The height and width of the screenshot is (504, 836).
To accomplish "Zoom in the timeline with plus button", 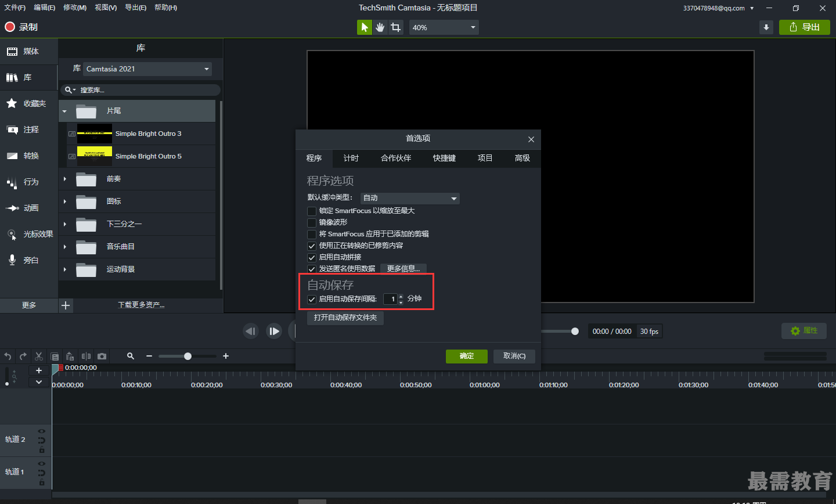I will point(226,356).
